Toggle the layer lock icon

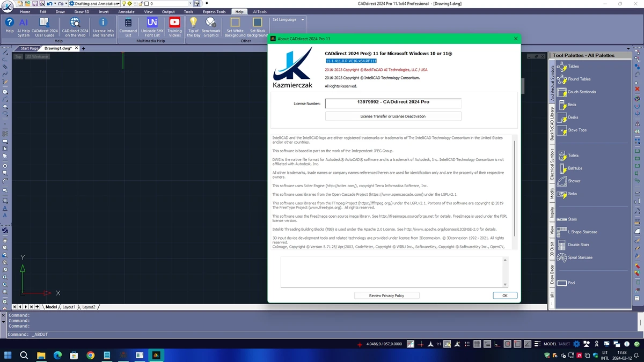click(141, 4)
